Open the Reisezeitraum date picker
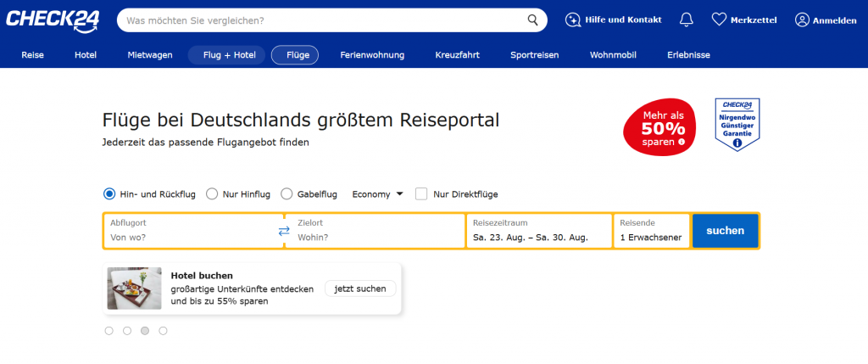This screenshot has height=364, width=868. click(537, 231)
